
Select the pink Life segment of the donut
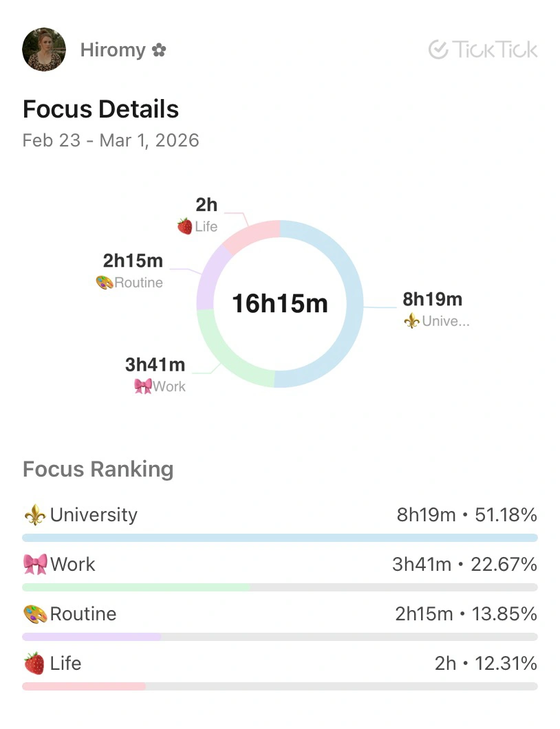point(255,234)
